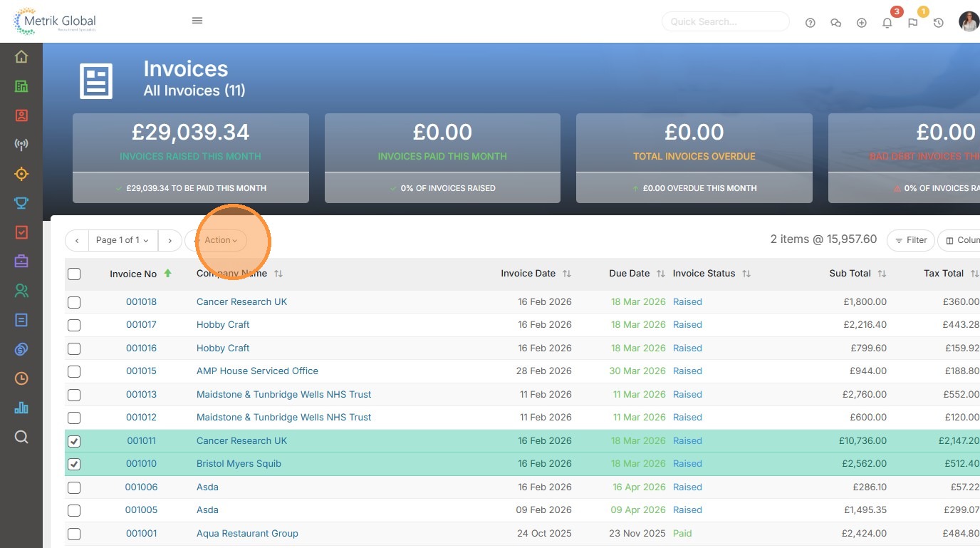Toggle the hamburger navigation menu
The width and height of the screenshot is (980, 548).
[x=197, y=21]
